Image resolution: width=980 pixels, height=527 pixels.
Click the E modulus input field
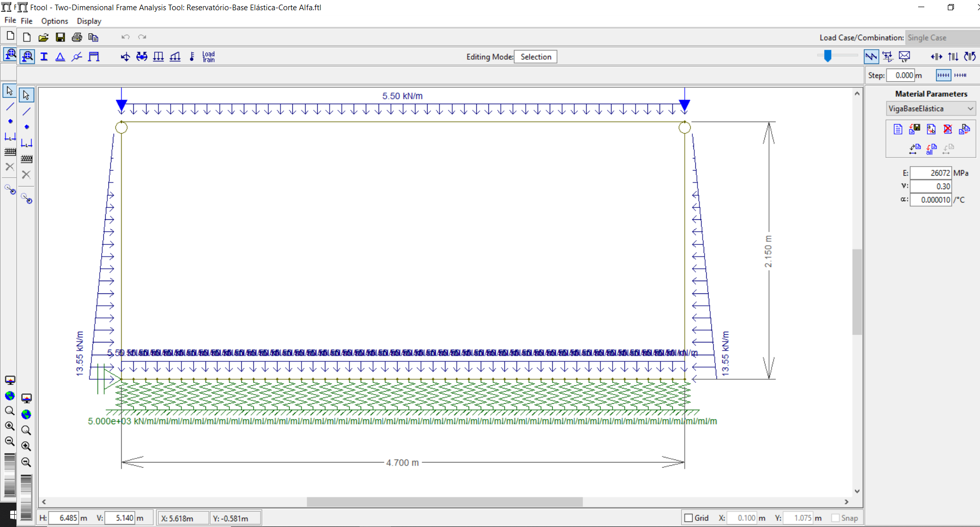(x=930, y=173)
